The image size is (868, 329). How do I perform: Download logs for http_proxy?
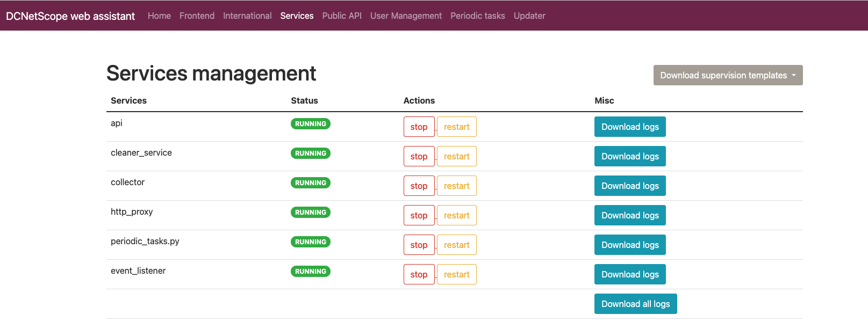pos(630,215)
